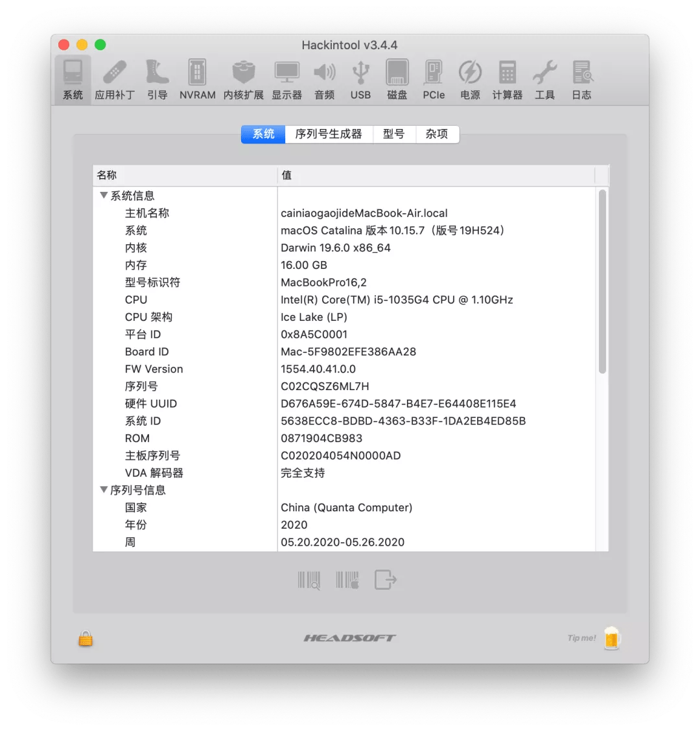Click the barcode search serial check icon
The height and width of the screenshot is (731, 700).
click(309, 581)
